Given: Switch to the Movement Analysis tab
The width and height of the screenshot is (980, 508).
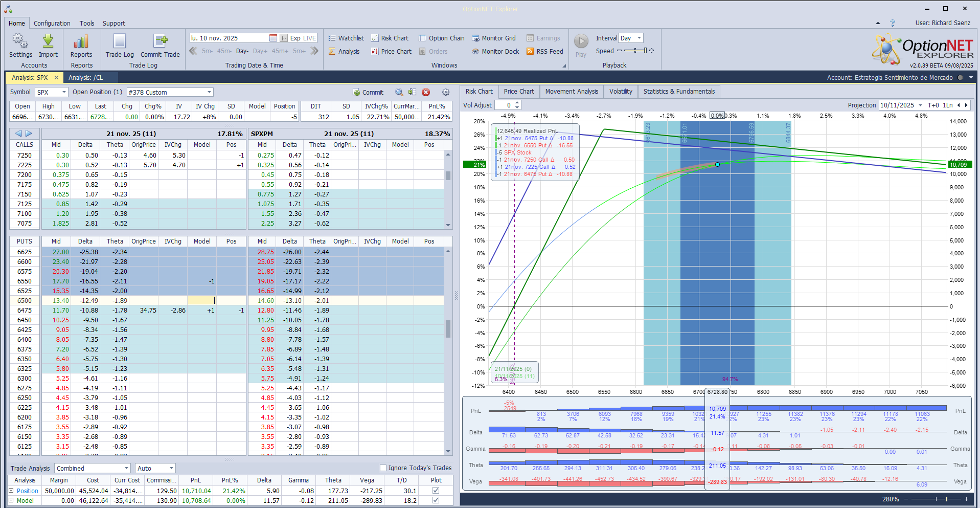Looking at the screenshot, I should click(572, 92).
